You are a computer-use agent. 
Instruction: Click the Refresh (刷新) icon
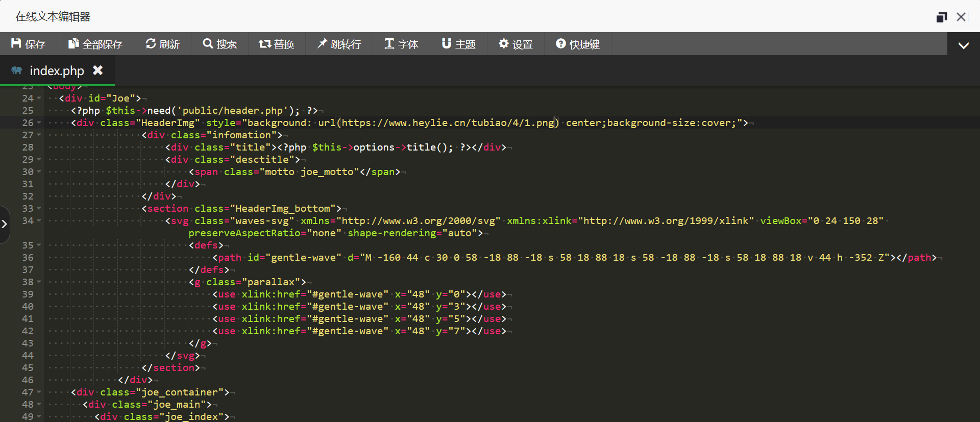click(151, 44)
